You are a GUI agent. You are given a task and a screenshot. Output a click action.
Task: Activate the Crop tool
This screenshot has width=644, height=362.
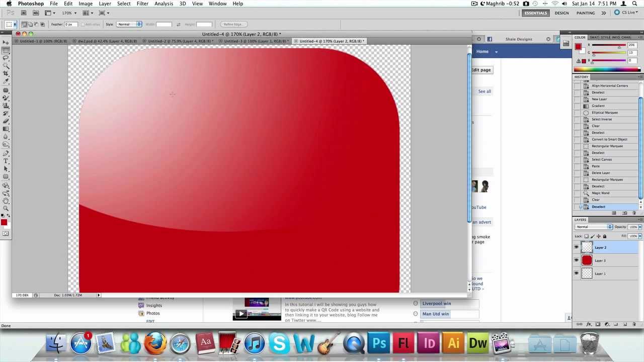coord(7,73)
